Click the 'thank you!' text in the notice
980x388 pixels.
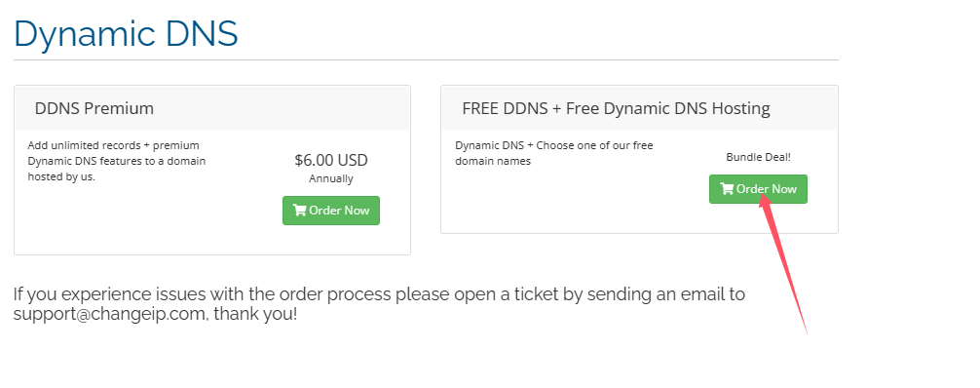[255, 314]
